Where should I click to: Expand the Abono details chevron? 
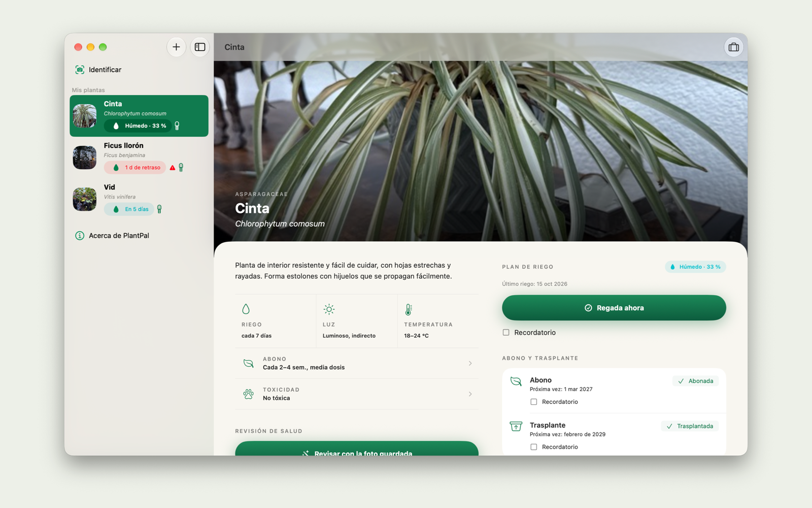tap(470, 363)
